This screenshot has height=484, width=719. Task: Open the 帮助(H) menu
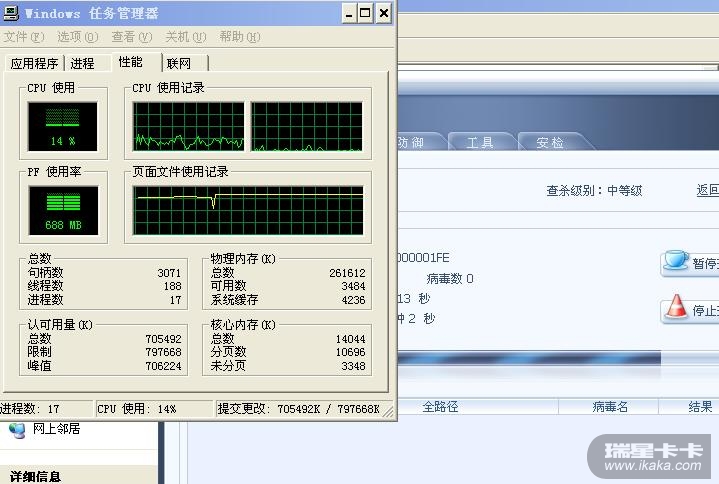240,37
